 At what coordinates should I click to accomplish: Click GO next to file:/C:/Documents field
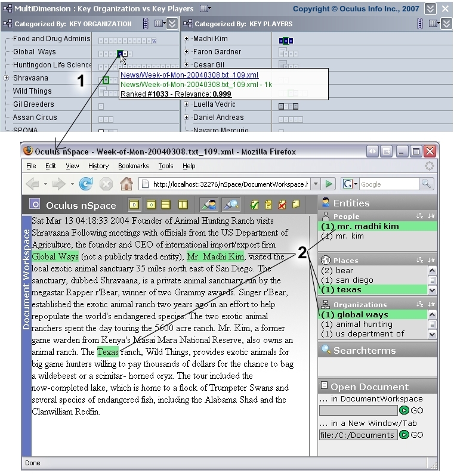pyautogui.click(x=411, y=435)
